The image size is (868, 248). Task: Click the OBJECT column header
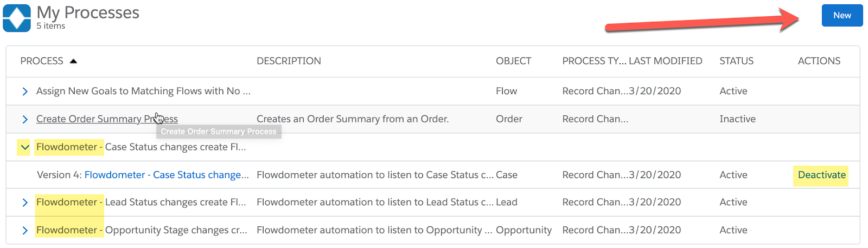point(513,61)
